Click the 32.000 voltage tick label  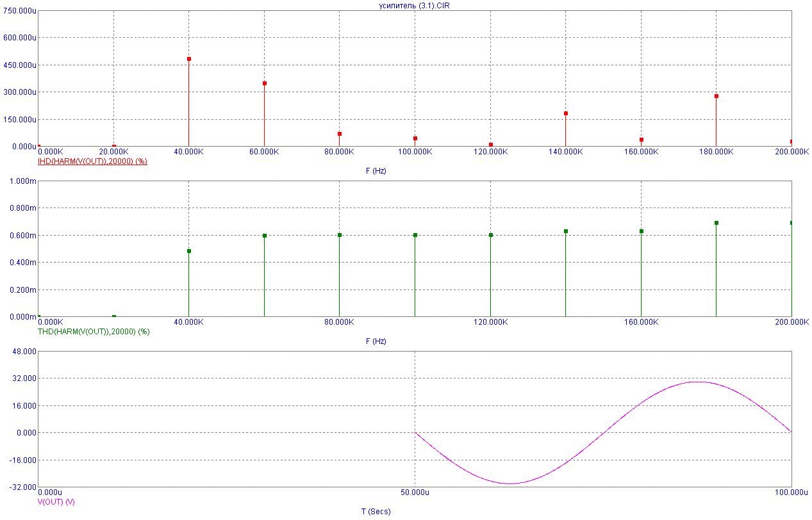point(24,378)
